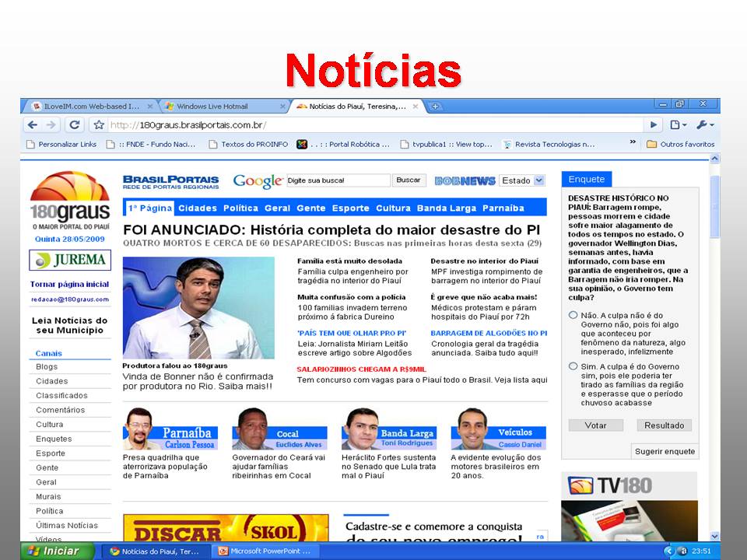Click the Go play arrow in address bar
Image resolution: width=747 pixels, height=560 pixels.
[x=654, y=124]
